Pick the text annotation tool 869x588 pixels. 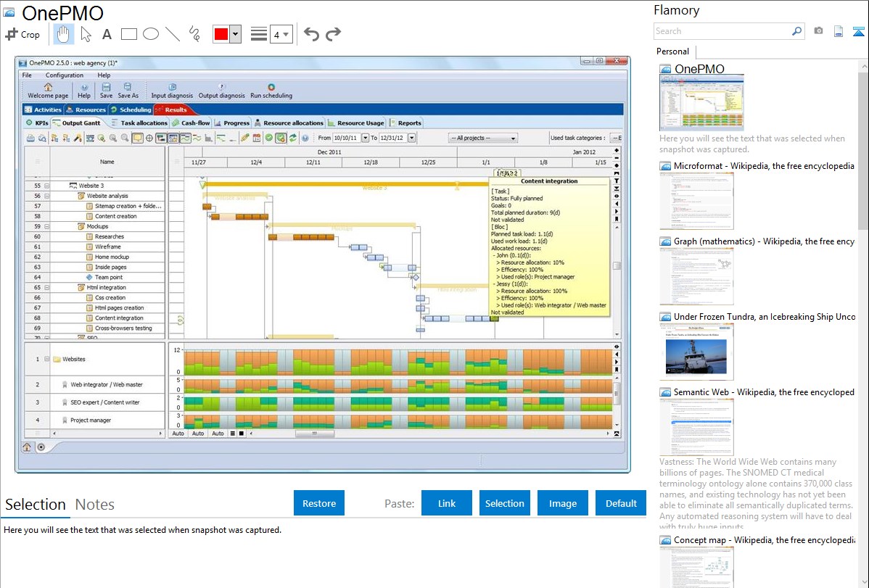coord(107,34)
